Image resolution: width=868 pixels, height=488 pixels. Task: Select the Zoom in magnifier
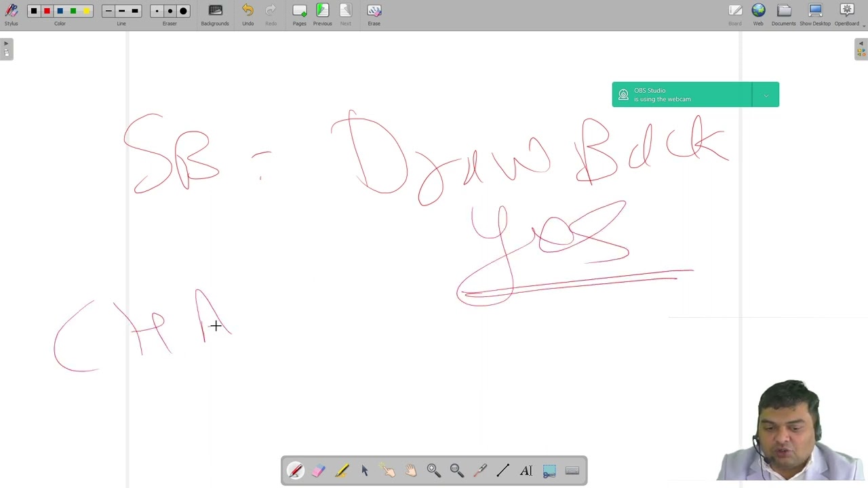(434, 470)
